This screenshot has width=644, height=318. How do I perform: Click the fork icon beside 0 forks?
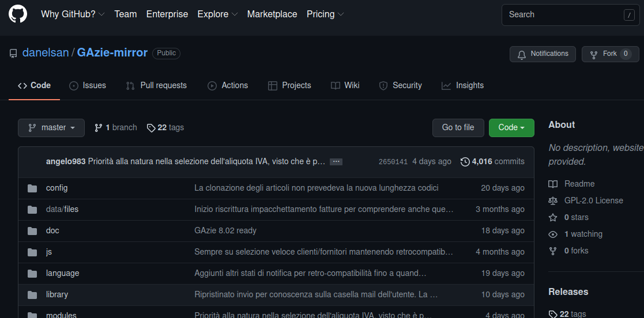pyautogui.click(x=553, y=251)
